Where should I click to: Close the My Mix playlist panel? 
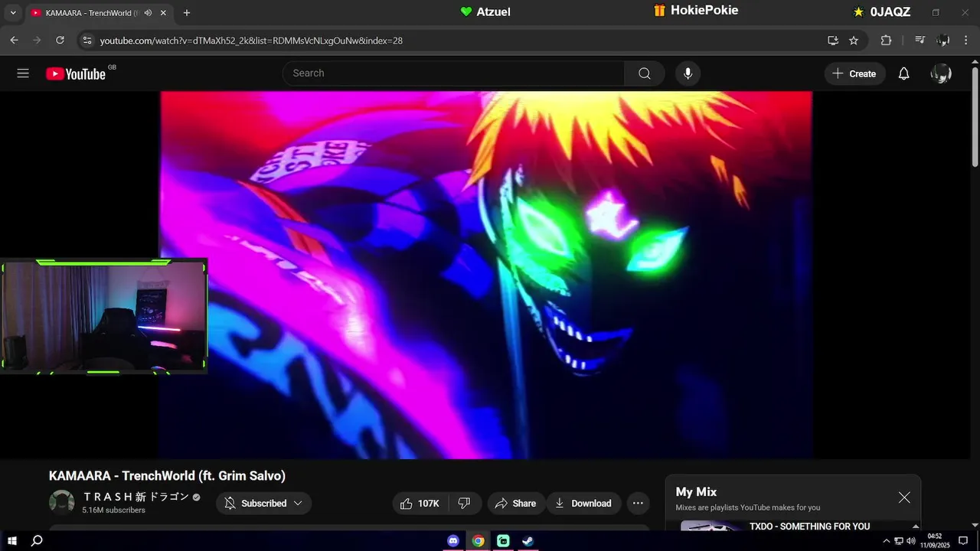point(904,497)
